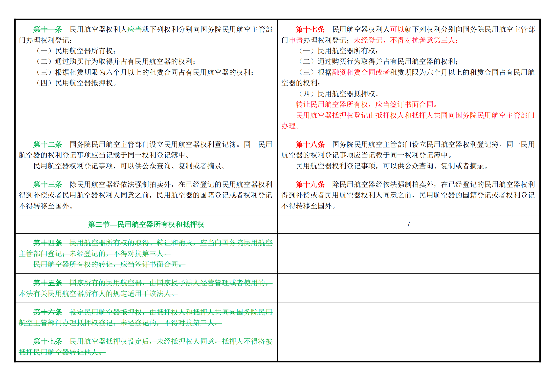The width and height of the screenshot is (555, 392).
Task: Click the red heading 第十八条
Action: click(x=310, y=144)
